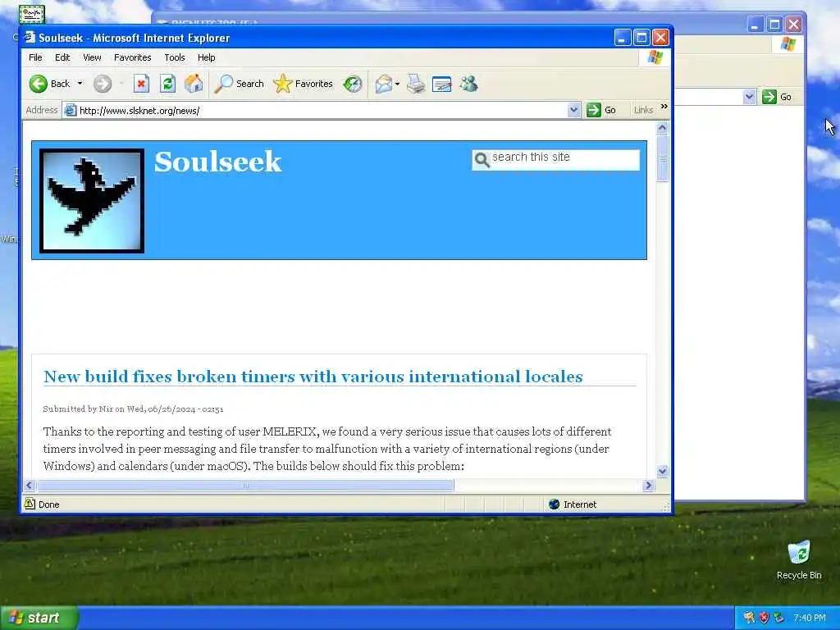
Task: Open the Tools menu
Action: click(x=175, y=57)
